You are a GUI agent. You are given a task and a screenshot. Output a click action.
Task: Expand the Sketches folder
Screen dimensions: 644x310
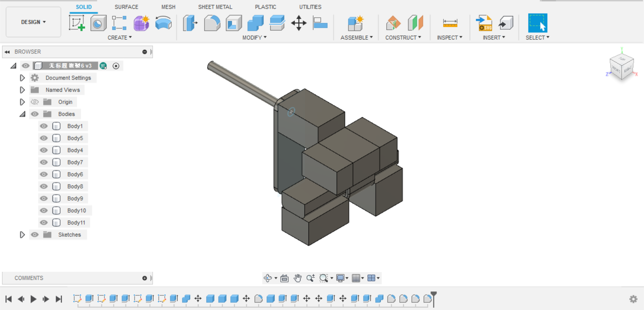[22, 235]
